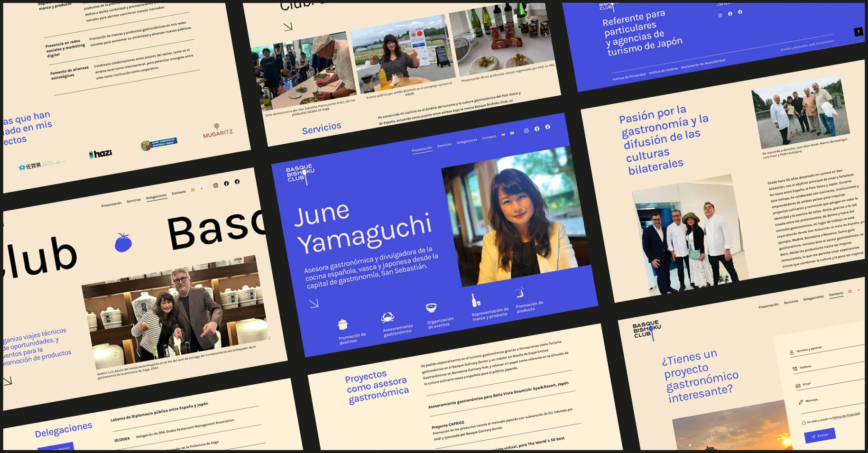Image resolution: width=868 pixels, height=453 pixels.
Task: Open Presentación link on Club Basque page
Action: point(111,204)
